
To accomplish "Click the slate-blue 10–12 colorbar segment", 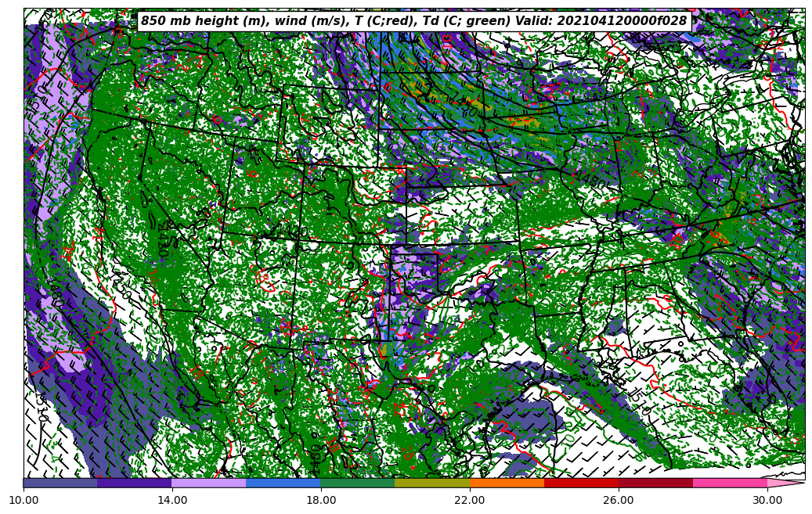I will coord(60,483).
